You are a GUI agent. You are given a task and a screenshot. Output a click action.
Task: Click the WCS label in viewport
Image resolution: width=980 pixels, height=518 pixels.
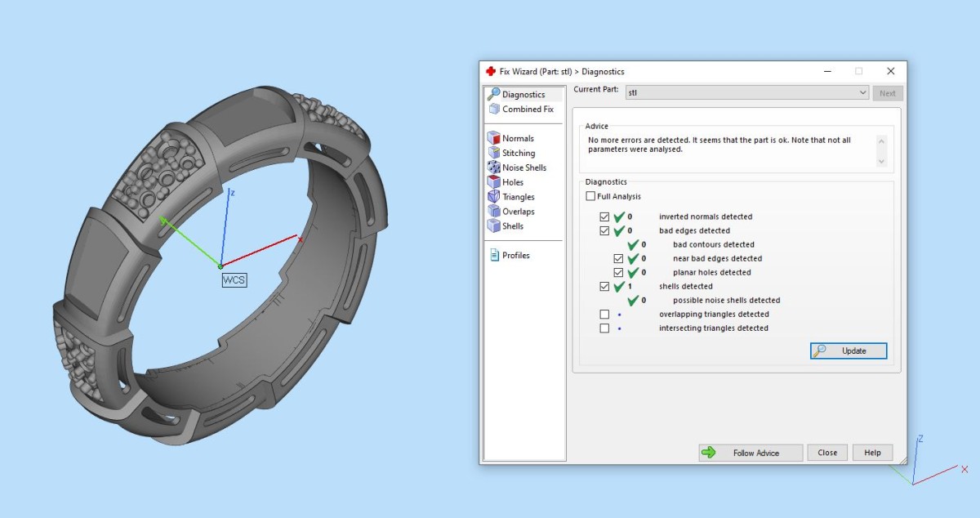coord(234,280)
